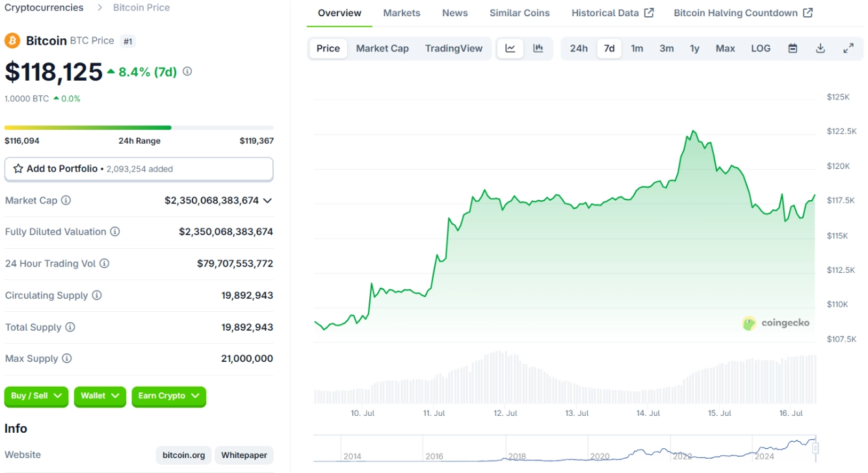Show Market Cap info tooltip icon
This screenshot has width=868, height=473.
pyautogui.click(x=66, y=200)
